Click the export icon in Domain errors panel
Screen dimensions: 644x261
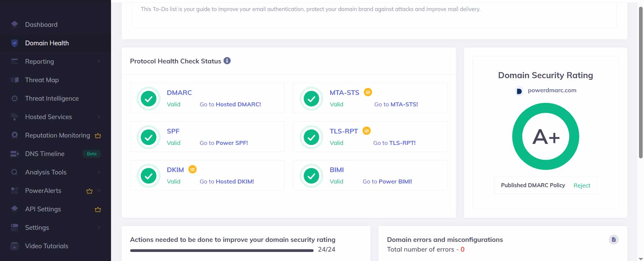coord(613,240)
